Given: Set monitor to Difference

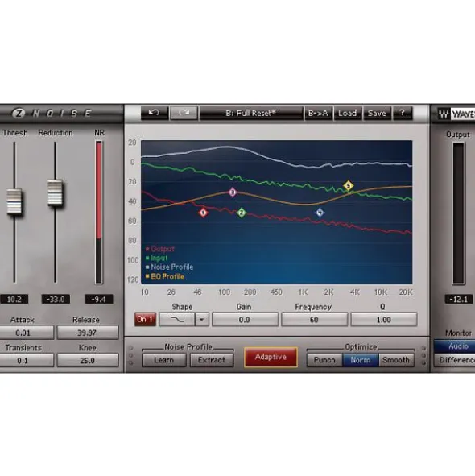Looking at the screenshot, I should pyautogui.click(x=455, y=360).
